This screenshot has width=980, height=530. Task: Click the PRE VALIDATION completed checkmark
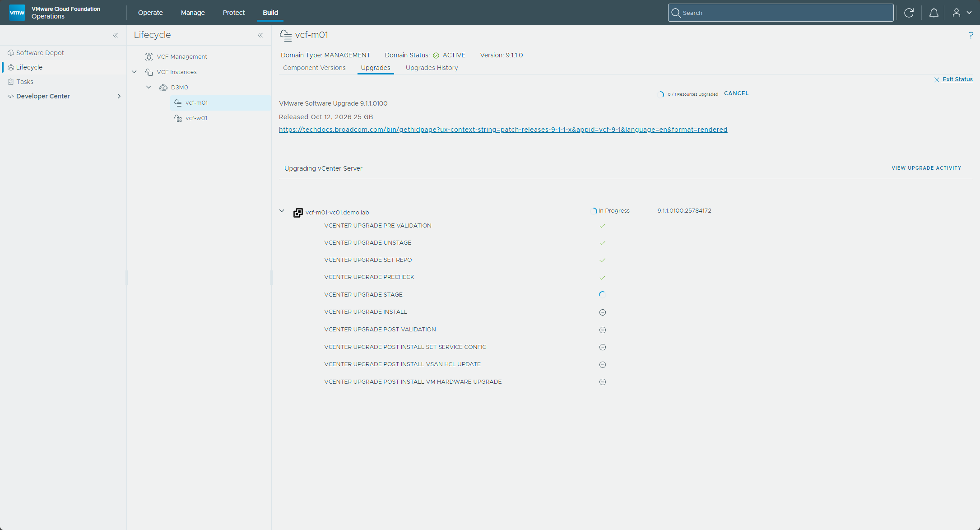pyautogui.click(x=602, y=226)
